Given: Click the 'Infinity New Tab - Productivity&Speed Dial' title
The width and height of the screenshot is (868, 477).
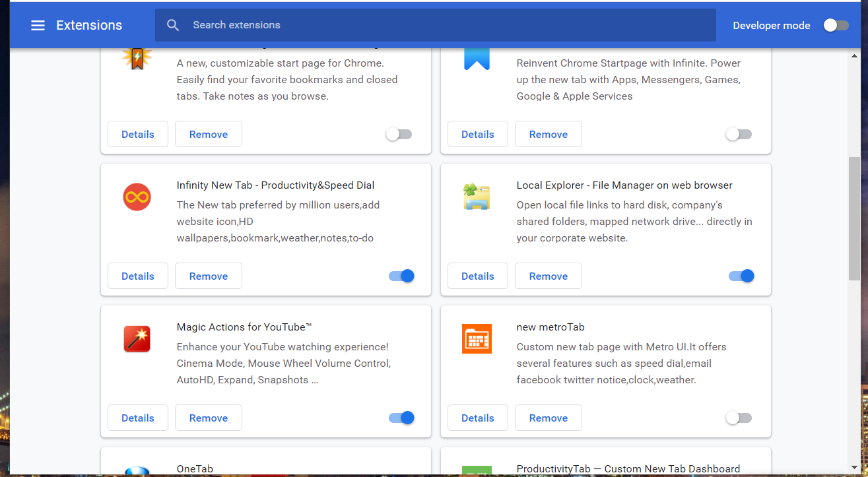Looking at the screenshot, I should coord(276,185).
